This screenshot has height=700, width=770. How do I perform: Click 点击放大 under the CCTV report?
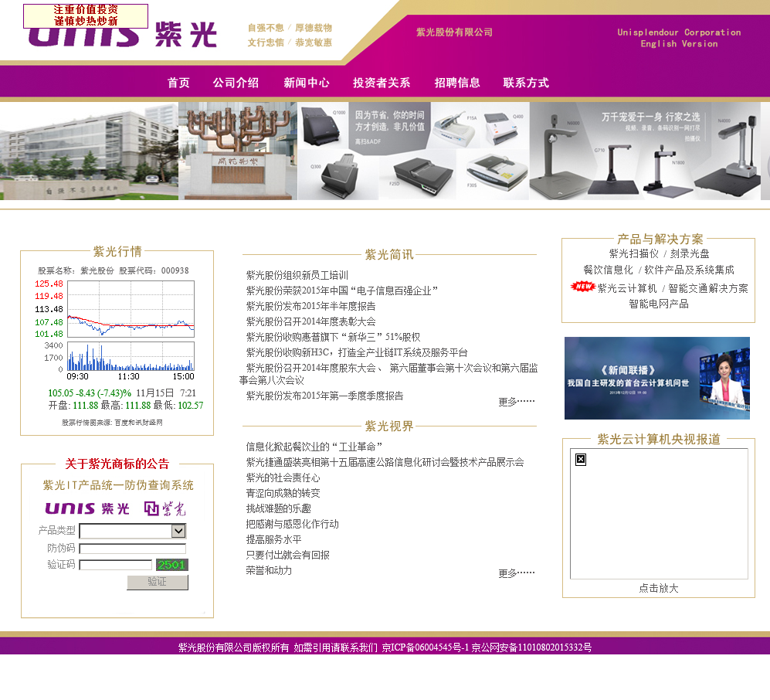[x=659, y=588]
